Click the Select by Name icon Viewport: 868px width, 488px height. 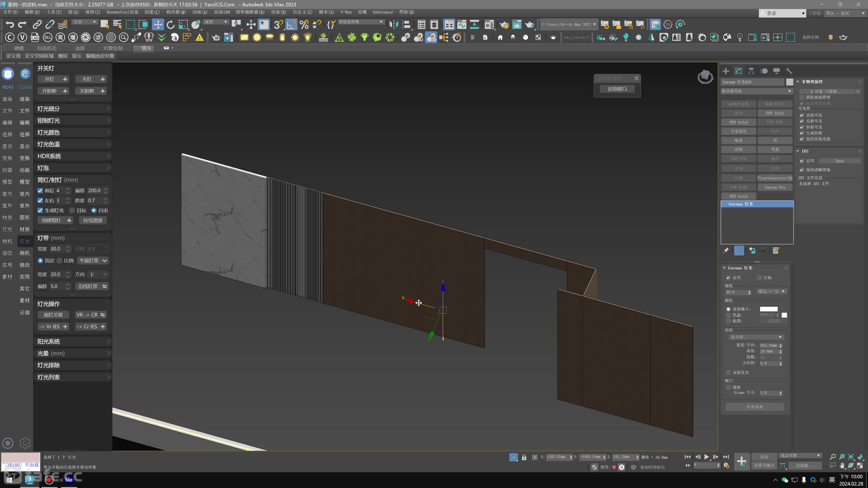(x=118, y=24)
